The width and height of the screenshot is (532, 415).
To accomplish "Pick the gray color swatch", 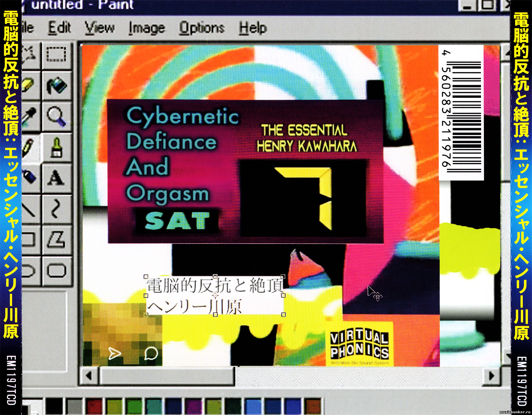I will 74,406.
